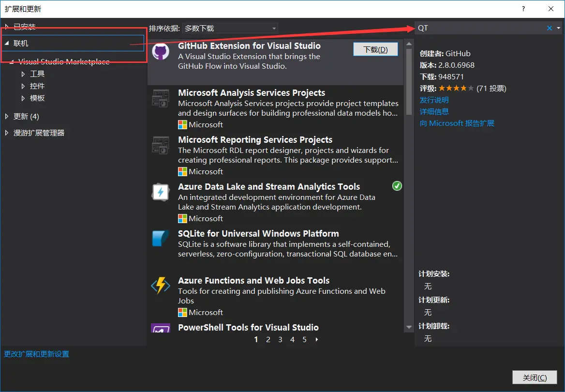Click Azure Functions lightning bolt icon
Image resolution: width=565 pixels, height=392 pixels.
point(160,286)
